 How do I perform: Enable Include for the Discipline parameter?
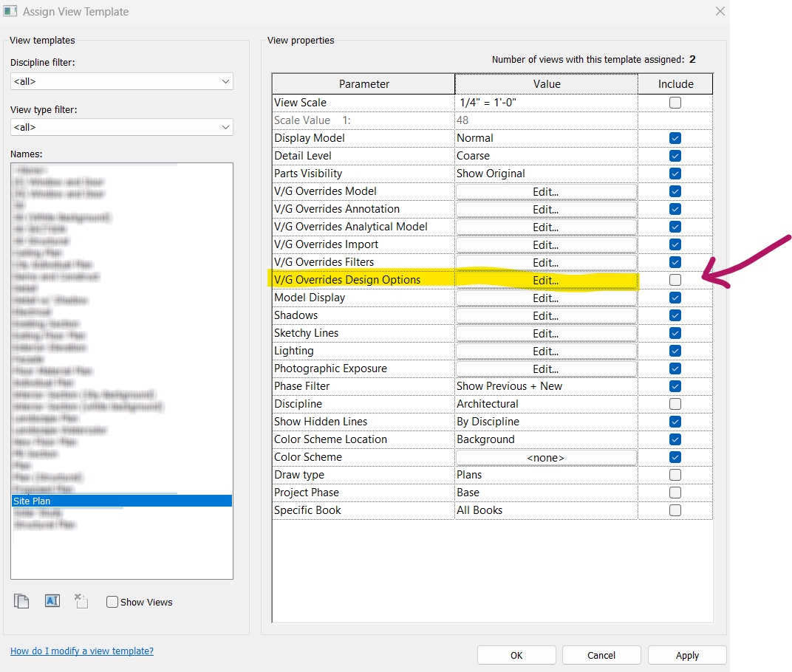(x=675, y=404)
